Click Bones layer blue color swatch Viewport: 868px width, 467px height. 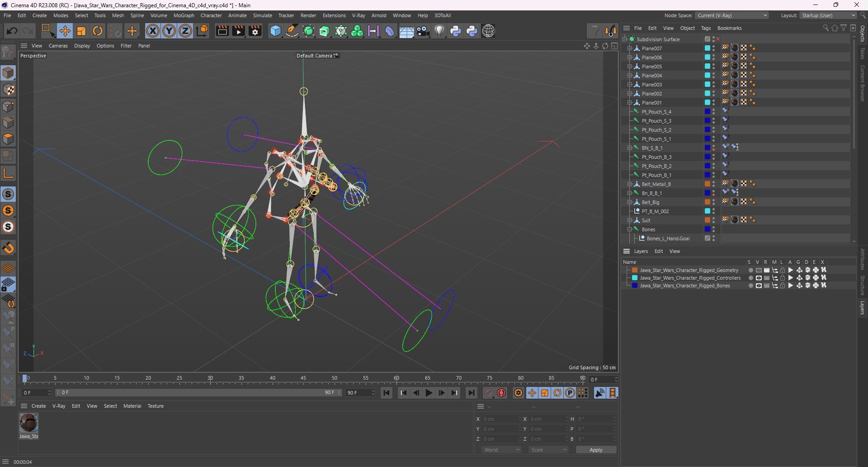[635, 286]
